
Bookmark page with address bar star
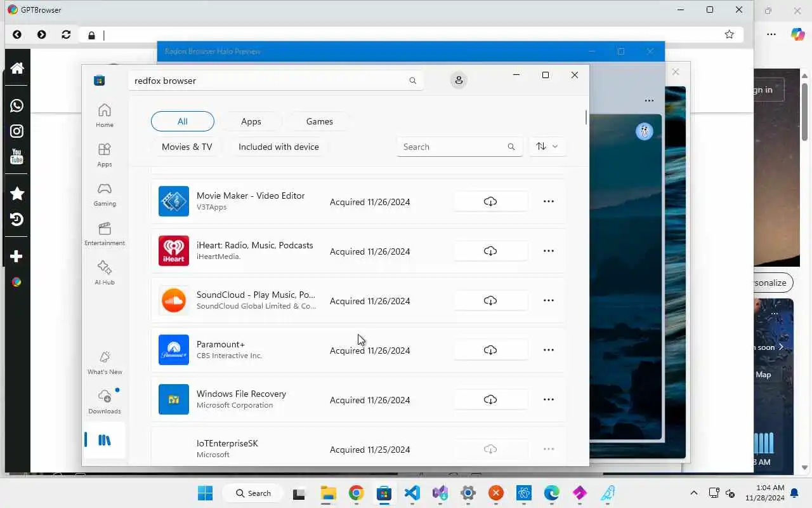[730, 35]
